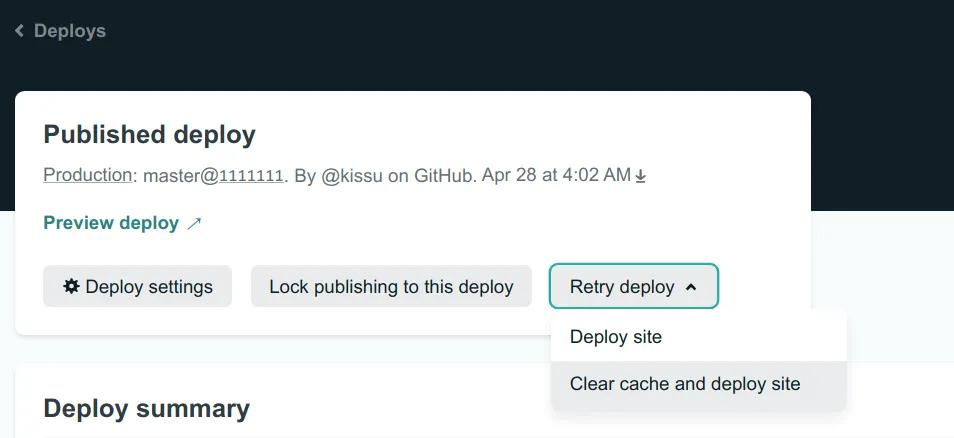Go back to the Deploys page

69,31
